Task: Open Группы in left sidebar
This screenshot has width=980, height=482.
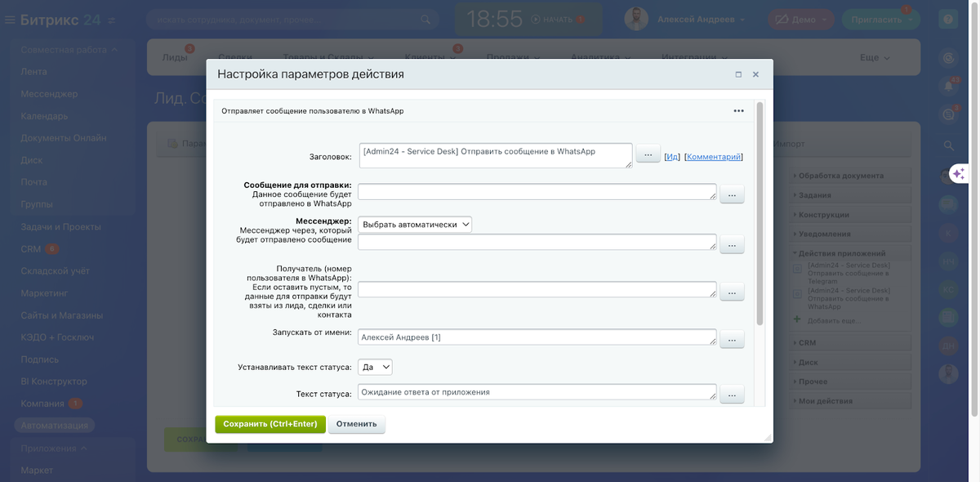Action: [37, 204]
